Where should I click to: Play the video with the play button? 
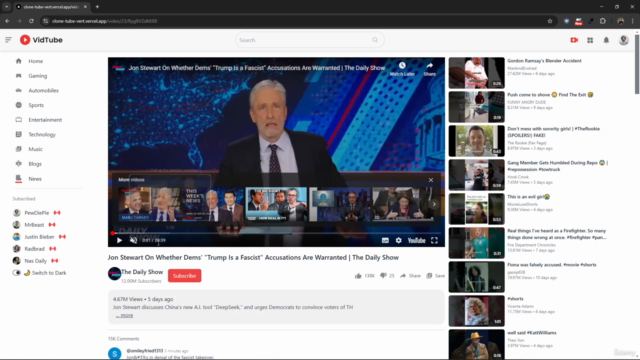pyautogui.click(x=119, y=240)
